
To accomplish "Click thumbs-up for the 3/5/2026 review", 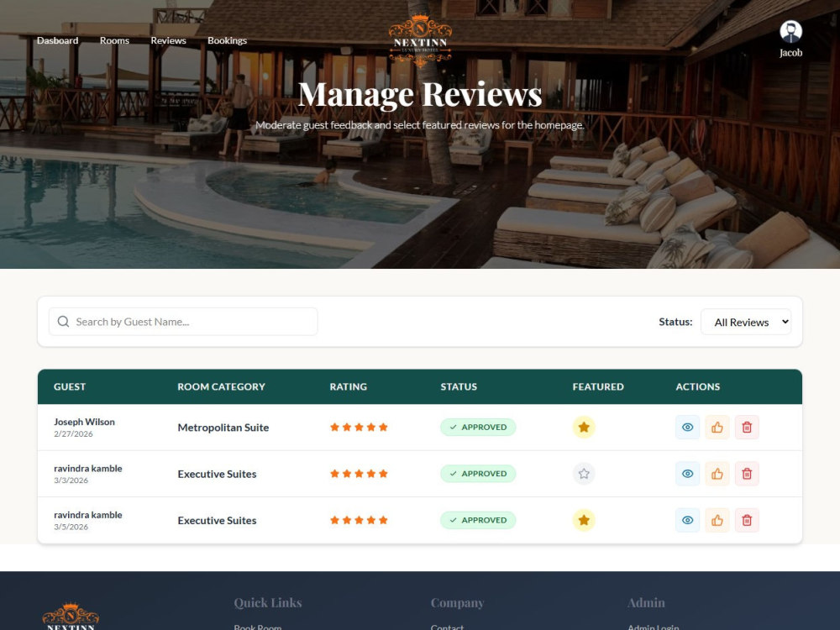I will point(717,520).
